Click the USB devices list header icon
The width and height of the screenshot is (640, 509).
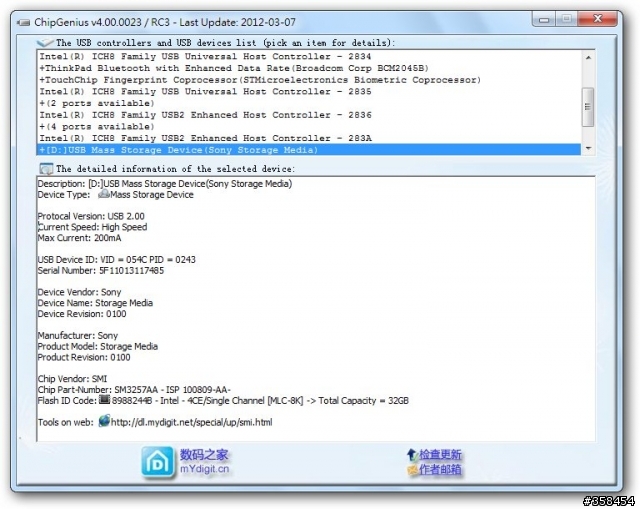[45, 42]
